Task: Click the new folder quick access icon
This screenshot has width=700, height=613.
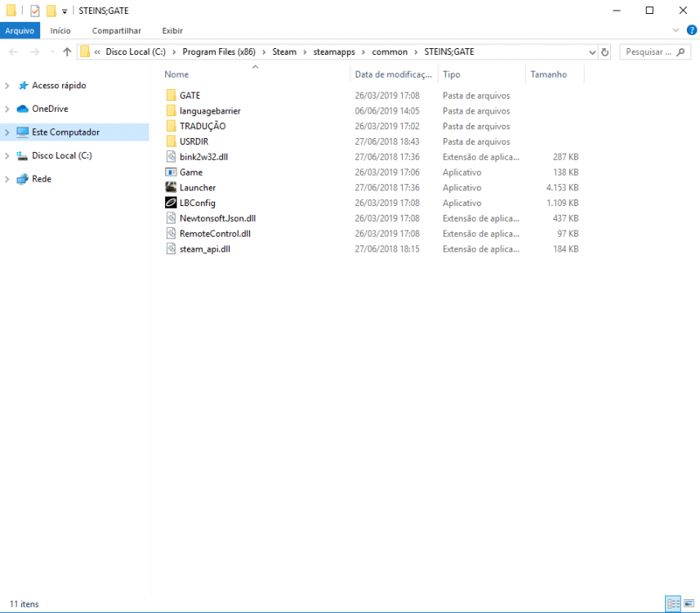Action: click(51, 11)
